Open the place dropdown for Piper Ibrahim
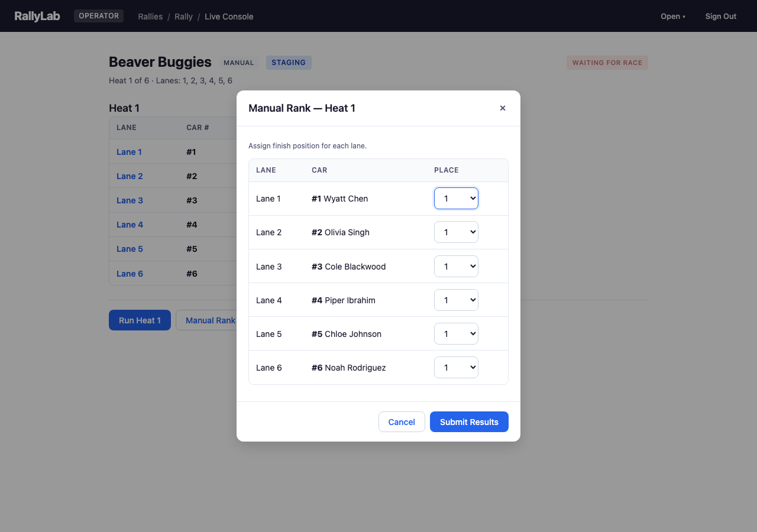Image resolution: width=757 pixels, height=532 pixels. tap(456, 300)
